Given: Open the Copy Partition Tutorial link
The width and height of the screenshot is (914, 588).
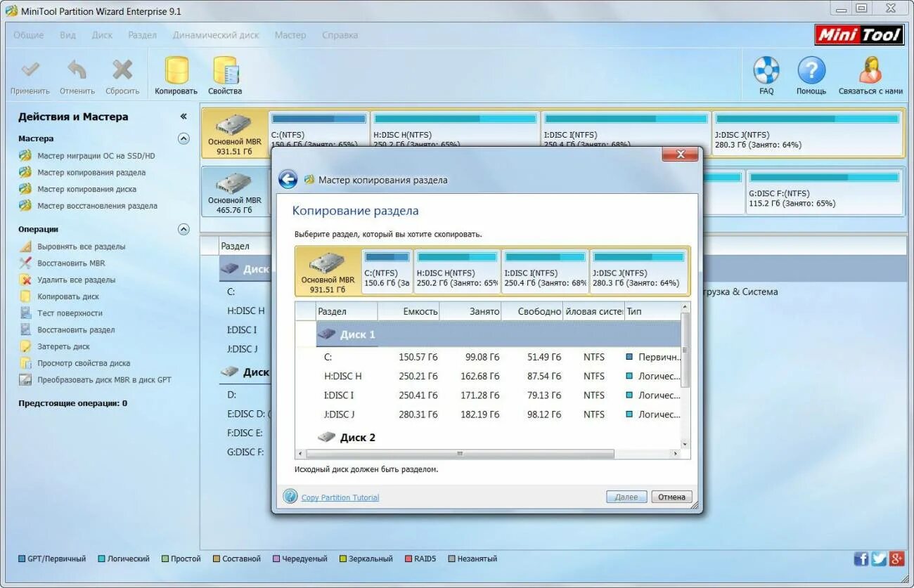Looking at the screenshot, I should pyautogui.click(x=340, y=497).
